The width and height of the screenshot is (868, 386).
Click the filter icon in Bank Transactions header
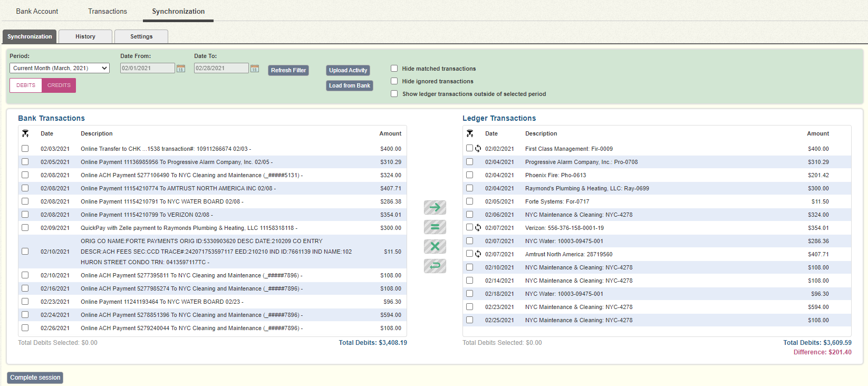pos(25,133)
